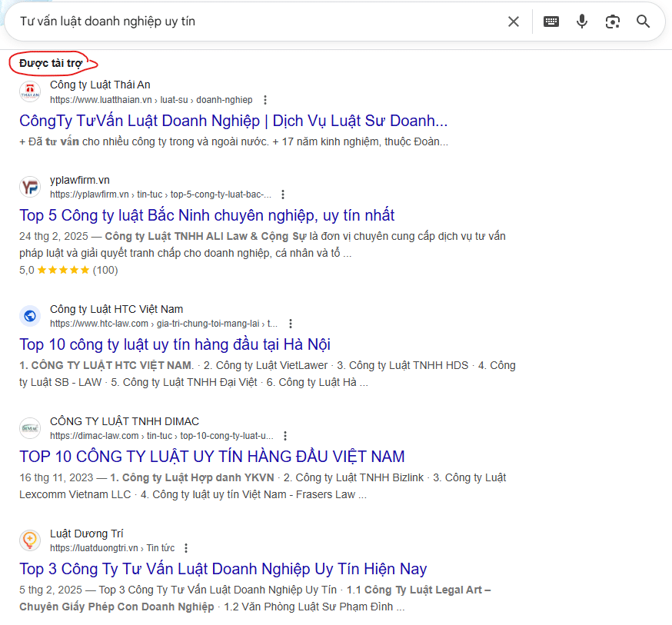This screenshot has width=672, height=625.
Task: Open 'TOP 10 CÔNG TY LUẬT UY TÍN HÀNG ĐẦU VIỆT NAM'
Action: (x=211, y=457)
